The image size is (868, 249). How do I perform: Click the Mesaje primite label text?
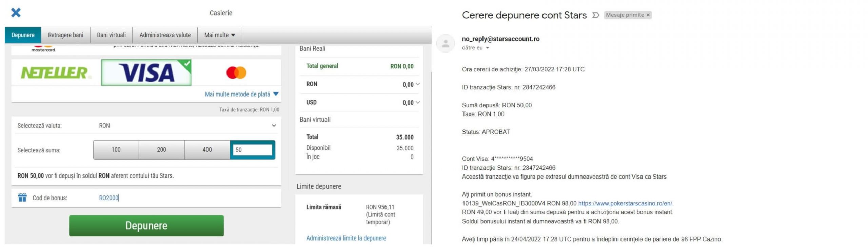(625, 15)
